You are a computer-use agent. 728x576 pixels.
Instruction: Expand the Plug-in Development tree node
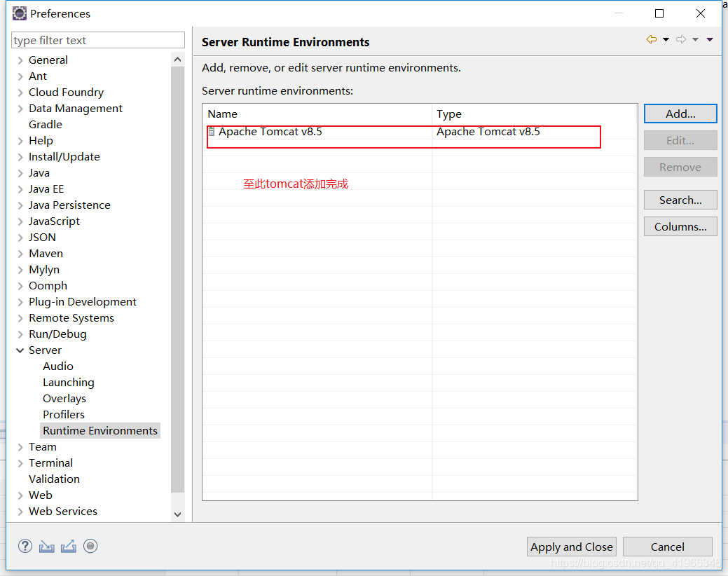(20, 302)
